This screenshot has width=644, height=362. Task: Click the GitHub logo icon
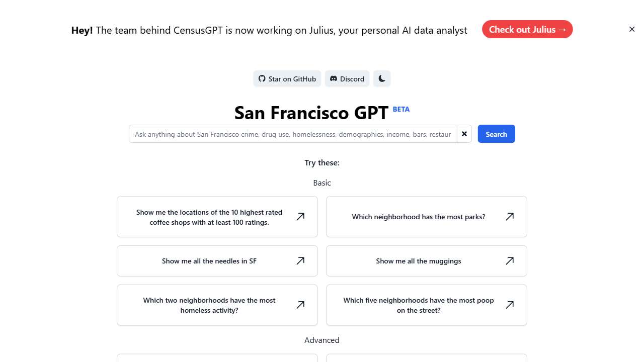pyautogui.click(x=262, y=78)
